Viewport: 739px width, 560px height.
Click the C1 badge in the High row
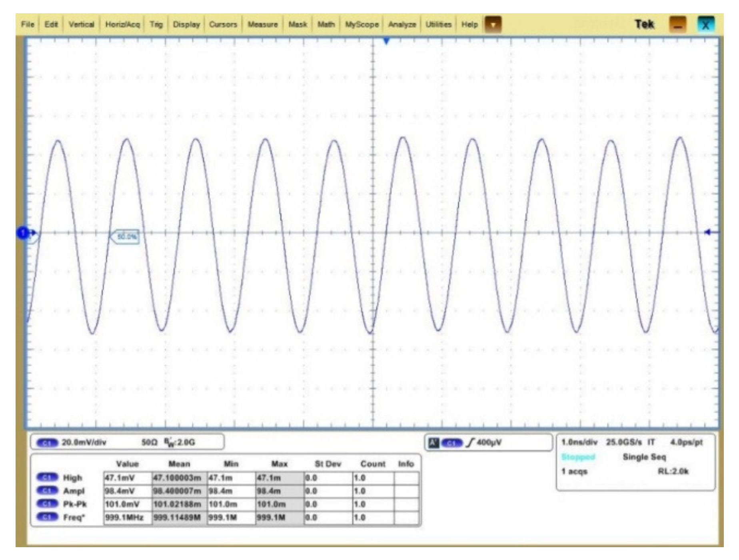pos(47,478)
